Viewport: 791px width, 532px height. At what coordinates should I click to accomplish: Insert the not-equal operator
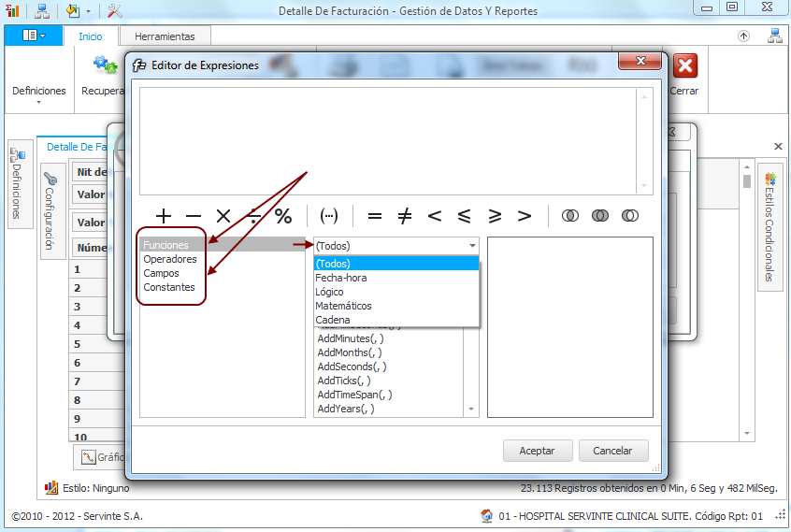tap(405, 216)
